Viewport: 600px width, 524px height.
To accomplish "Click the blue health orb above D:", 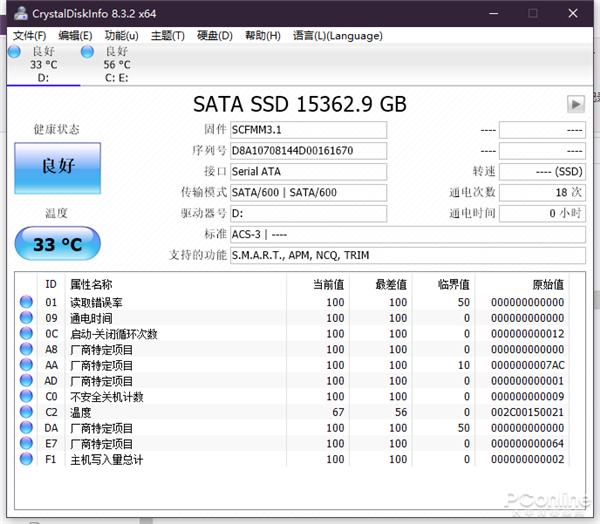I will [14, 51].
